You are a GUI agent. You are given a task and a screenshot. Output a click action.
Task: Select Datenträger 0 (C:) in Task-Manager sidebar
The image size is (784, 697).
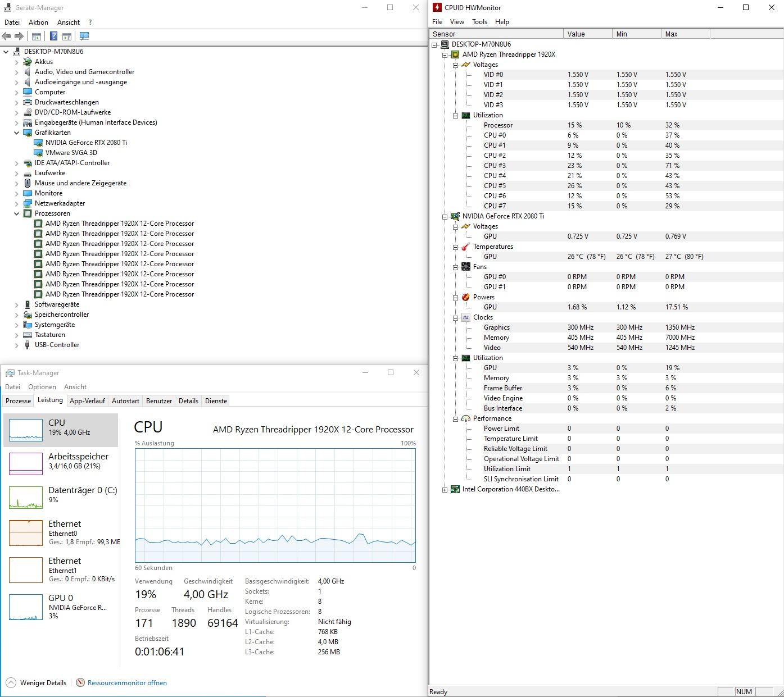pyautogui.click(x=61, y=497)
